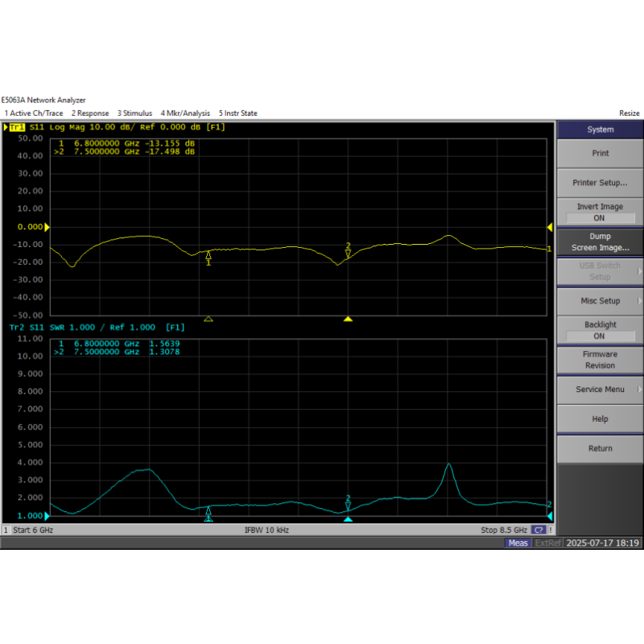Toggle Invert Image ON setting
Screen dimensions: 644x644
coord(600,212)
